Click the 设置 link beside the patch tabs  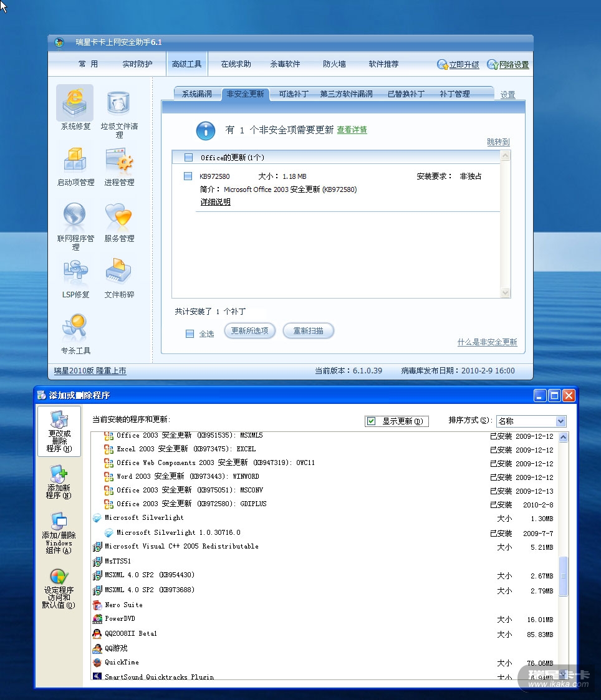tap(507, 95)
